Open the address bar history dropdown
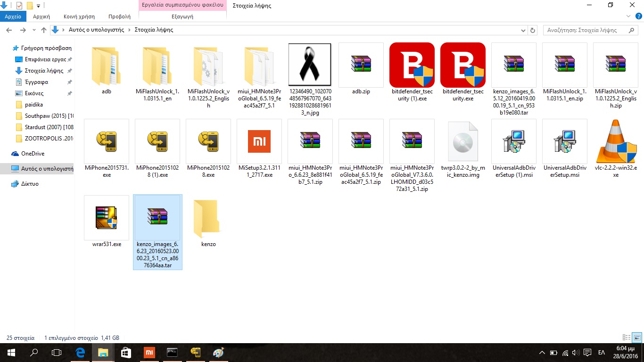Screen dimensions: 644x362 523,30
